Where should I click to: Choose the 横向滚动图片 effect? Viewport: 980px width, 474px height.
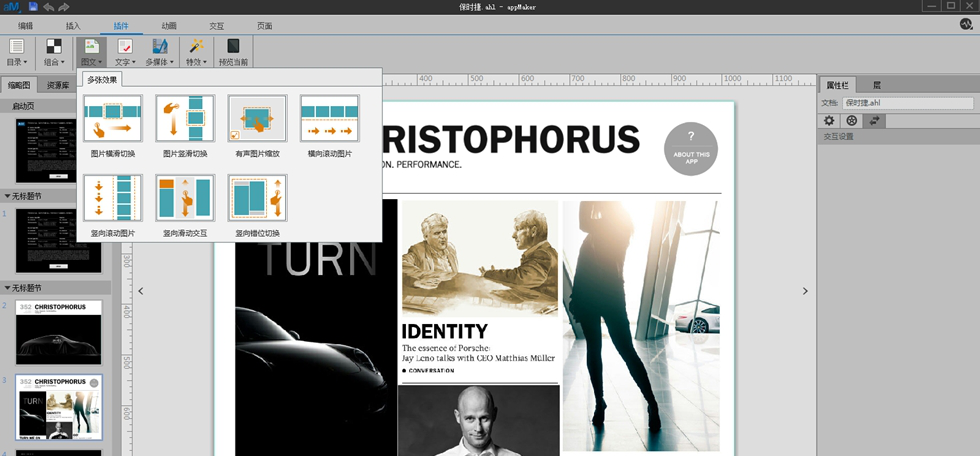click(x=329, y=126)
